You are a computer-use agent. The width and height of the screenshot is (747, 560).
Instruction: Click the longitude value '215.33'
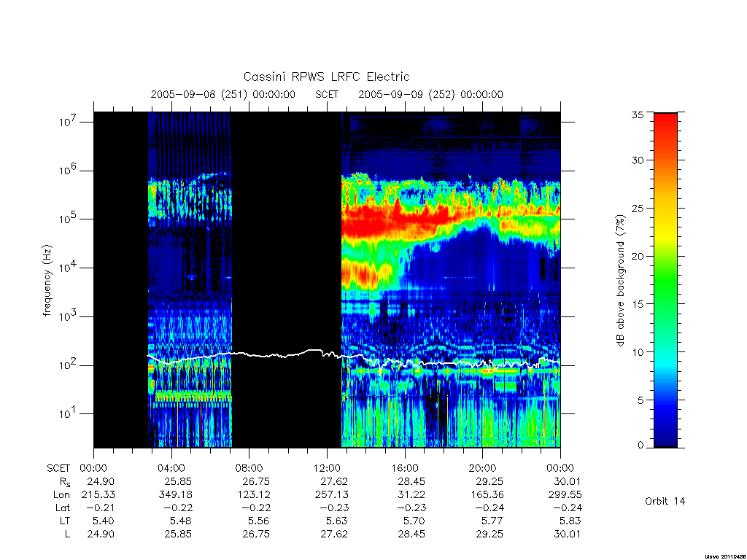pyautogui.click(x=98, y=495)
